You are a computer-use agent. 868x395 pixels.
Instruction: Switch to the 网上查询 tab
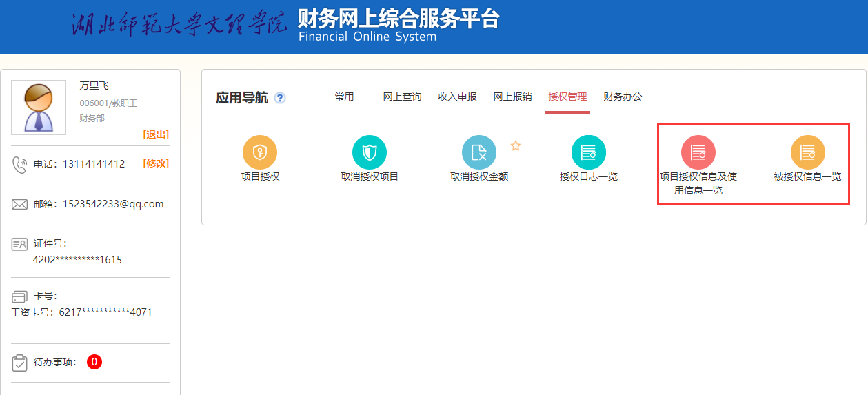402,97
